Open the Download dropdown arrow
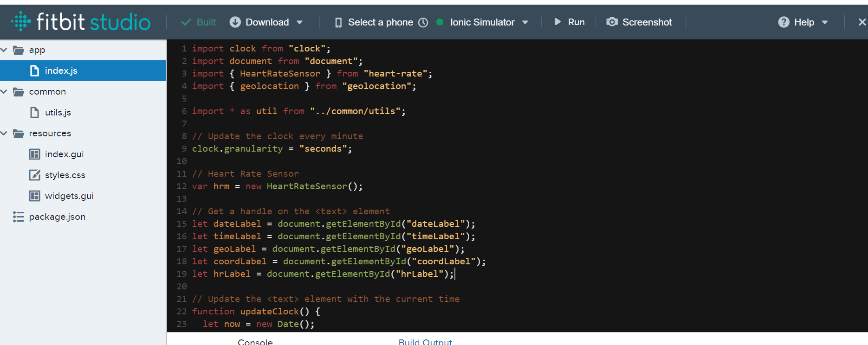This screenshot has width=868, height=345. 300,22
